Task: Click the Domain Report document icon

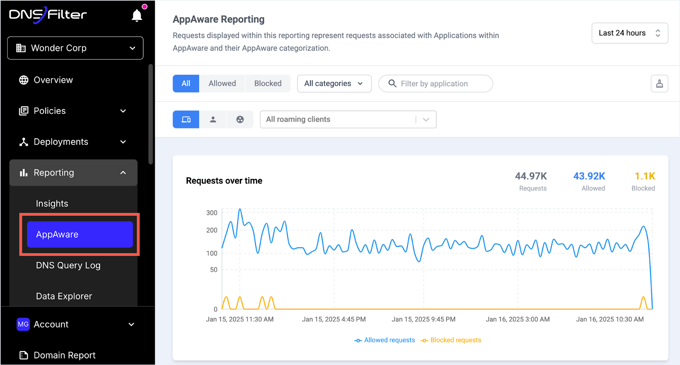Action: [23, 355]
